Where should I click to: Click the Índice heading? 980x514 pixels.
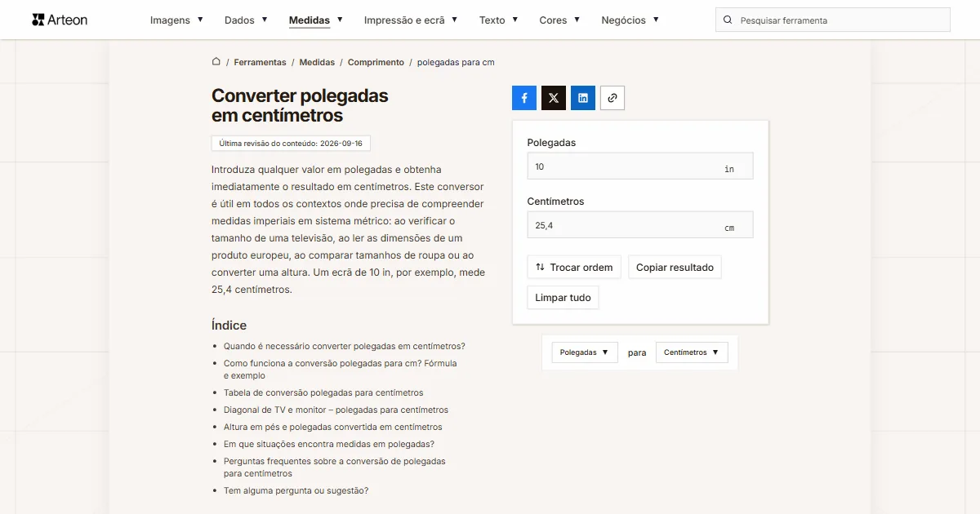[229, 325]
